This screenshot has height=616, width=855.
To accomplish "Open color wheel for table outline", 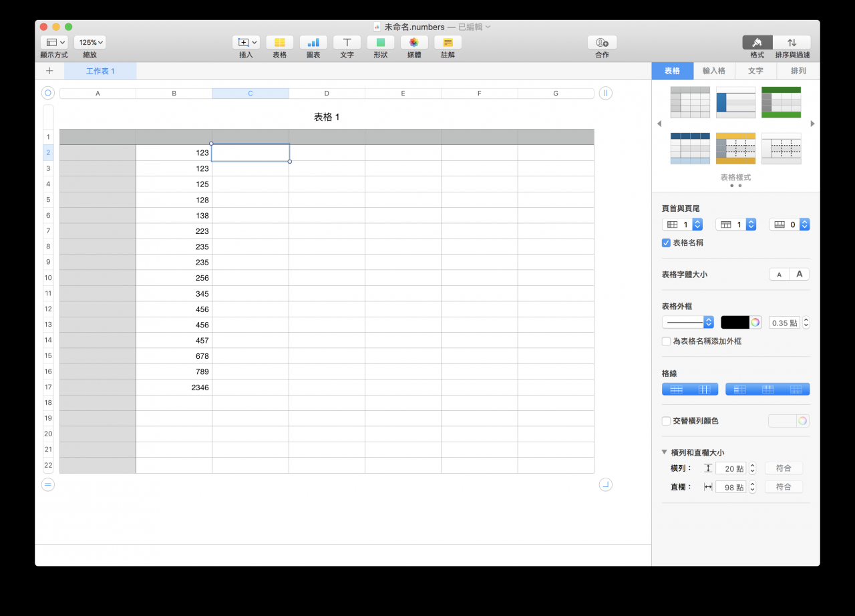I will point(755,323).
